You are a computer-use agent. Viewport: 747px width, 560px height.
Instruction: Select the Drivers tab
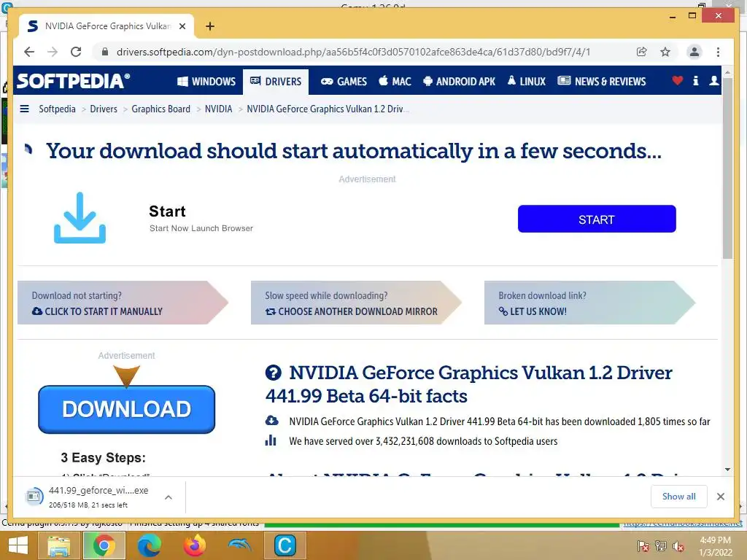[x=276, y=82]
